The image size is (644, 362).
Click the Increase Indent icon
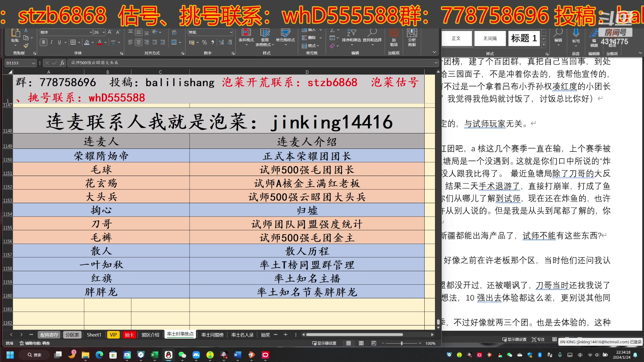tap(163, 42)
